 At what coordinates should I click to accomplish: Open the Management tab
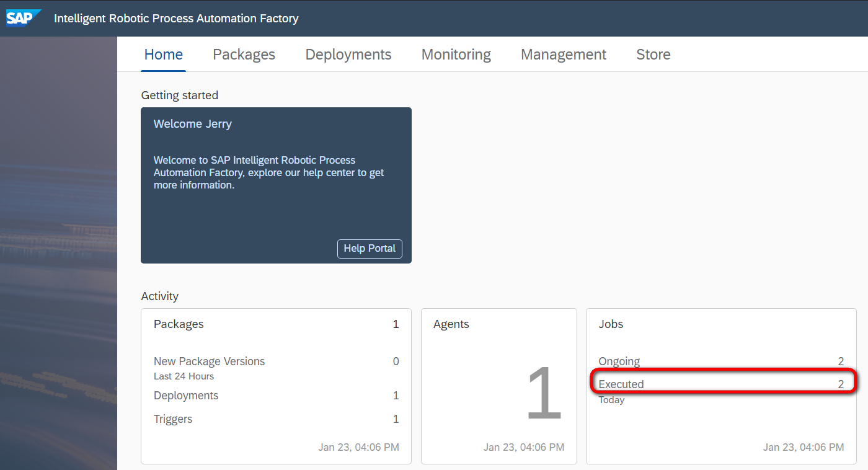click(x=564, y=55)
